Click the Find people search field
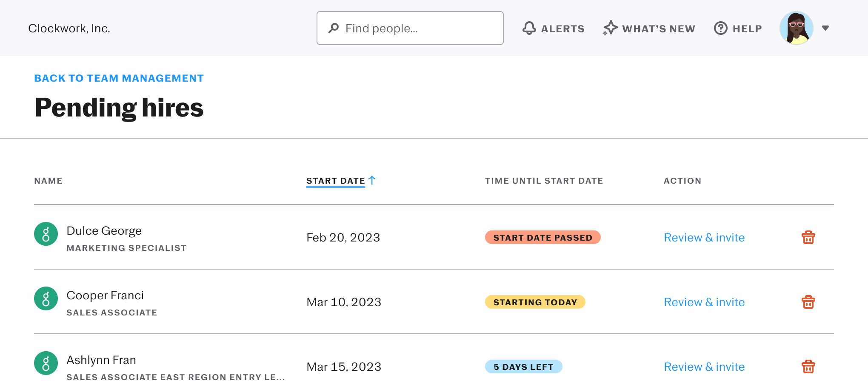 tap(410, 28)
